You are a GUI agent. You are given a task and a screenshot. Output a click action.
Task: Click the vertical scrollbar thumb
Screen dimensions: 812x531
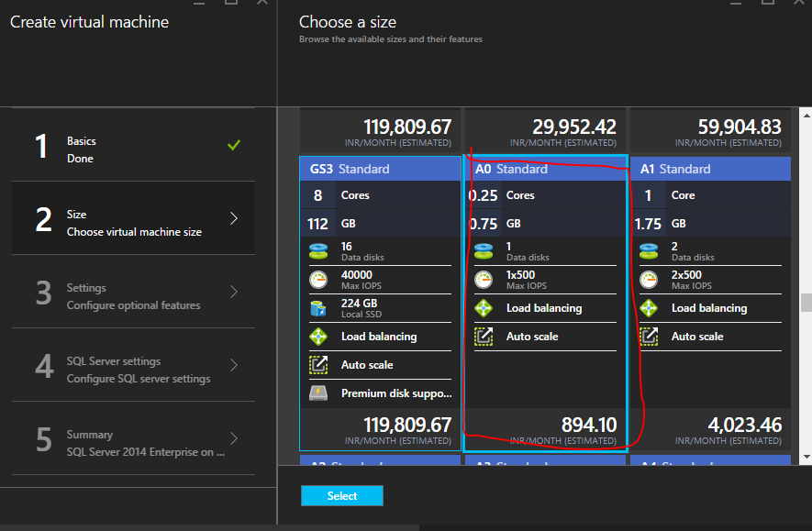coord(806,303)
